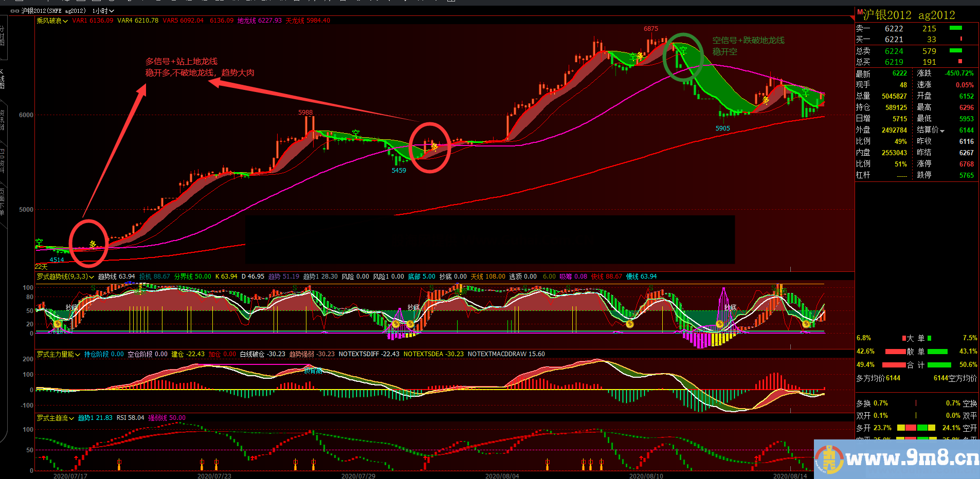
Task: Click the 外盘 value 2492784
Action: coord(894,130)
